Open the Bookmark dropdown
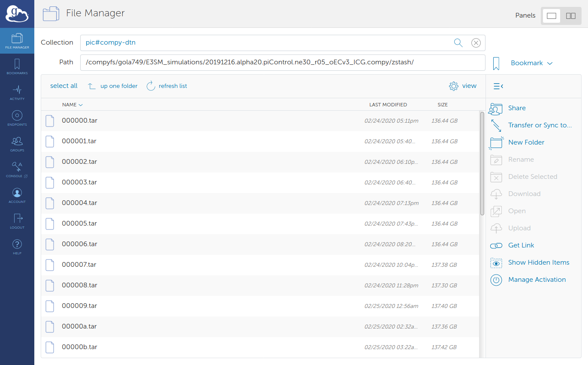The height and width of the screenshot is (365, 588). click(x=531, y=63)
